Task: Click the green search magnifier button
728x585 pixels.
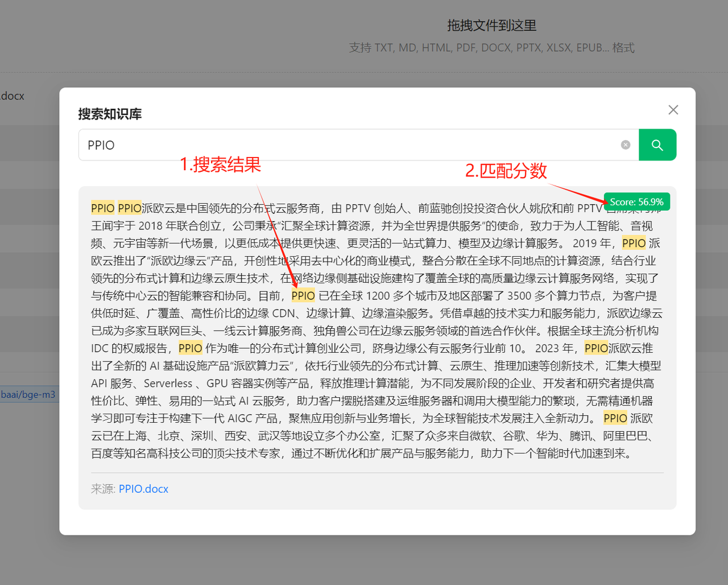Action: [657, 145]
